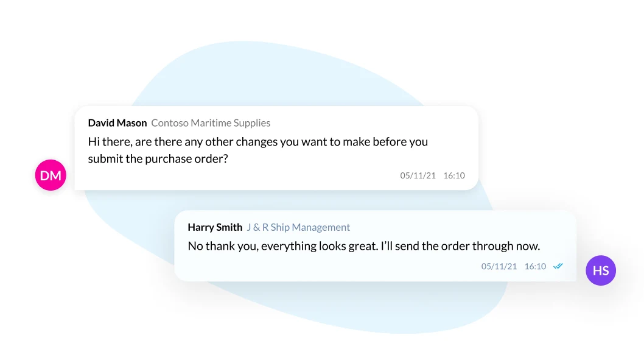
Task: Open Harry Smith's sender name
Action: point(215,227)
